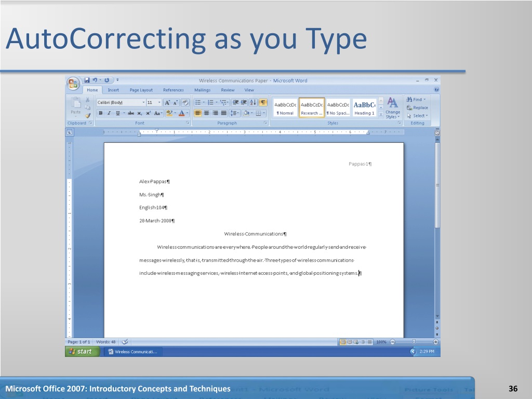Toggle Align Text Left
Screen dimensions: 532x399
pyautogui.click(x=198, y=113)
